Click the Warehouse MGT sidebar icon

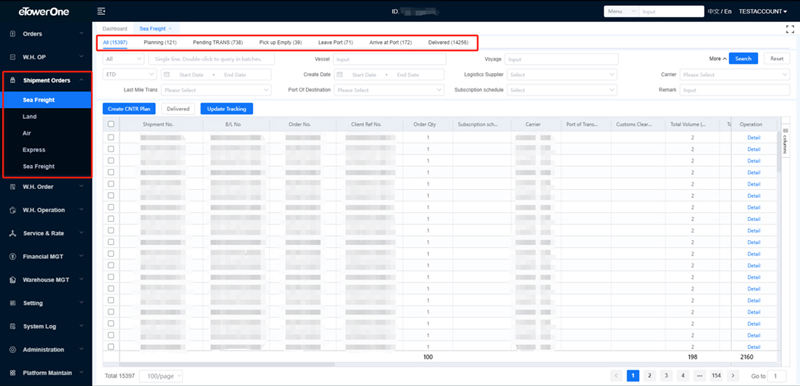click(13, 280)
